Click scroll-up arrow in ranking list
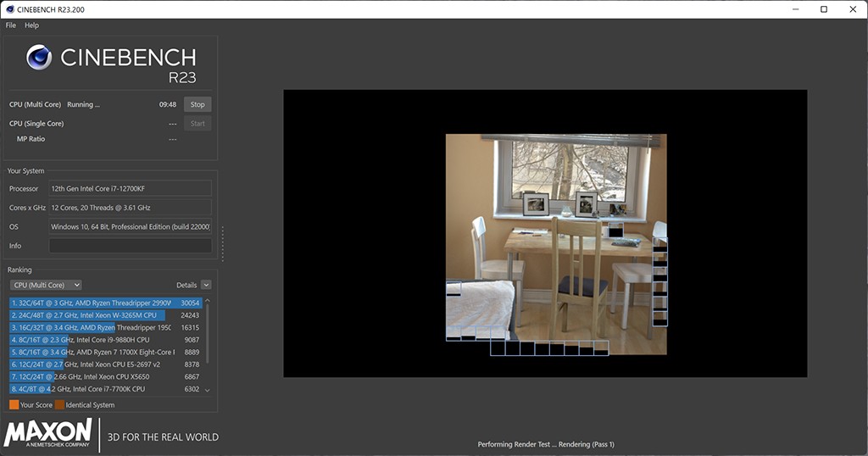868x456 pixels. coord(208,302)
